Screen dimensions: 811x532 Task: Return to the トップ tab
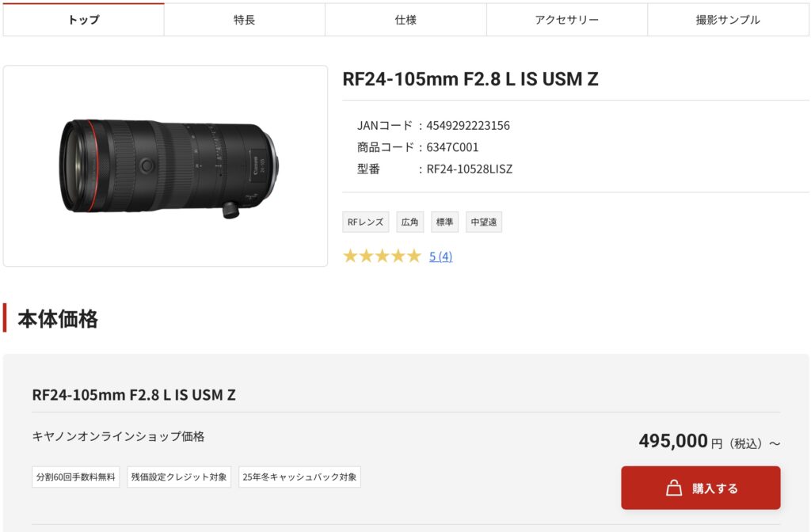pyautogui.click(x=82, y=20)
